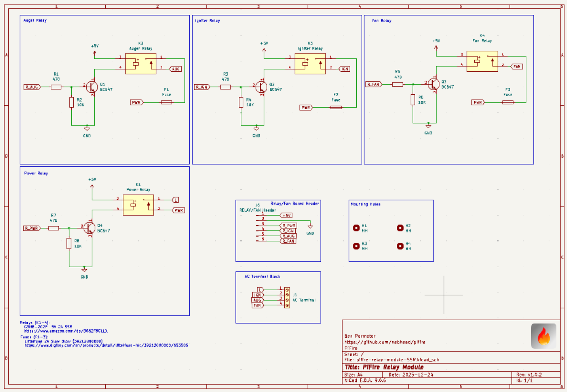Click mounting hole H2

[x=400, y=228]
